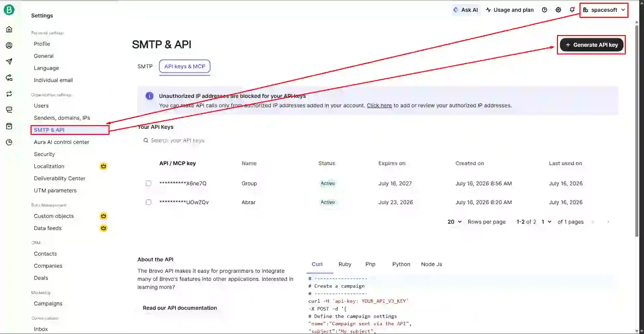Screen dimensions: 644x334
Task: Go to the next page arrow
Action: coord(608,222)
